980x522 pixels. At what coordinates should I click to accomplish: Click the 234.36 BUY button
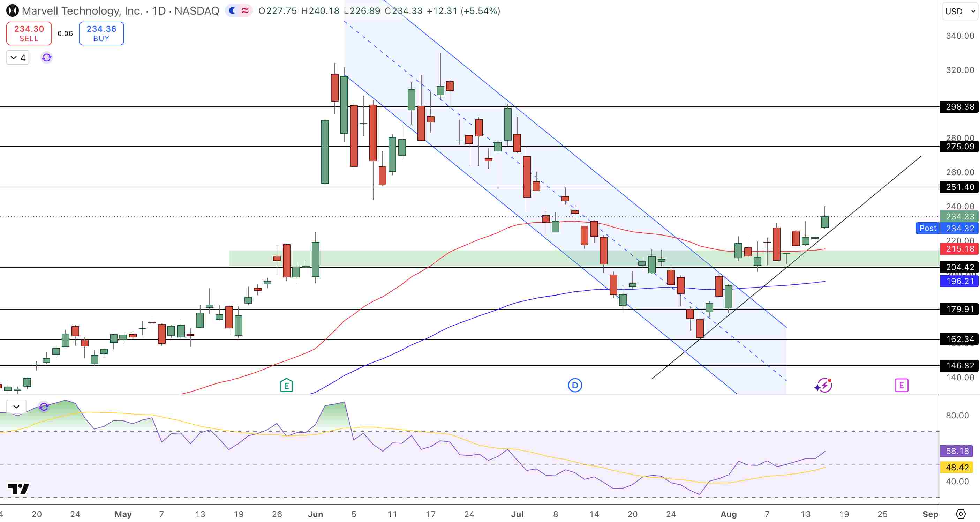pyautogui.click(x=101, y=33)
